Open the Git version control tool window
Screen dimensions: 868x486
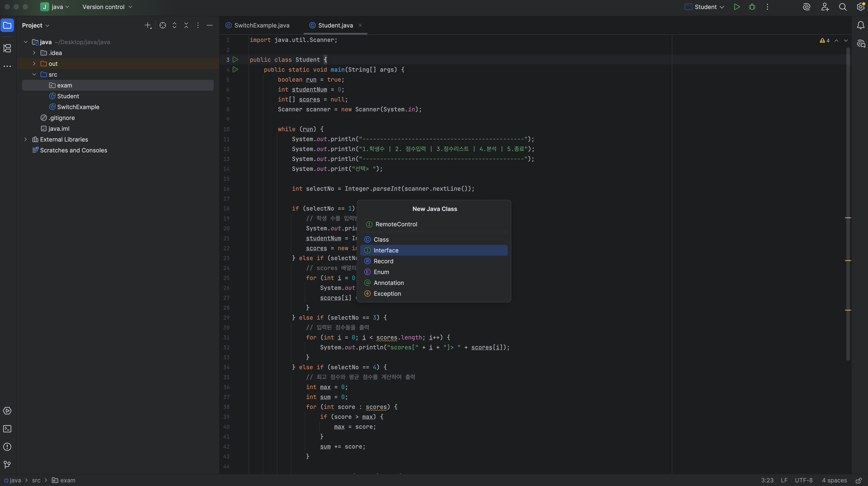click(7, 464)
